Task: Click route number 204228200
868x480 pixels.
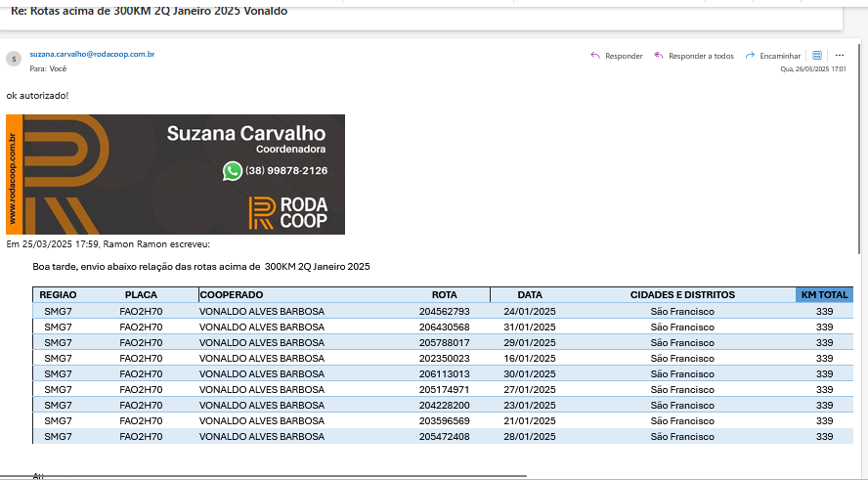Action: pyautogui.click(x=445, y=406)
